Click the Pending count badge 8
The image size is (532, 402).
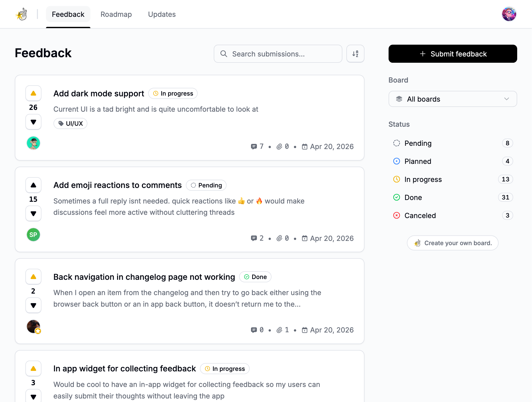tap(507, 143)
